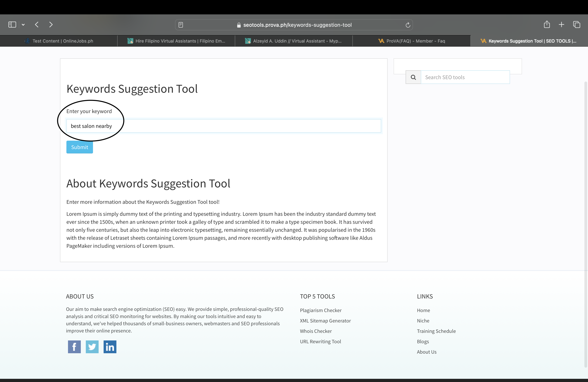Open the LinkedIn social icon

[x=110, y=347]
